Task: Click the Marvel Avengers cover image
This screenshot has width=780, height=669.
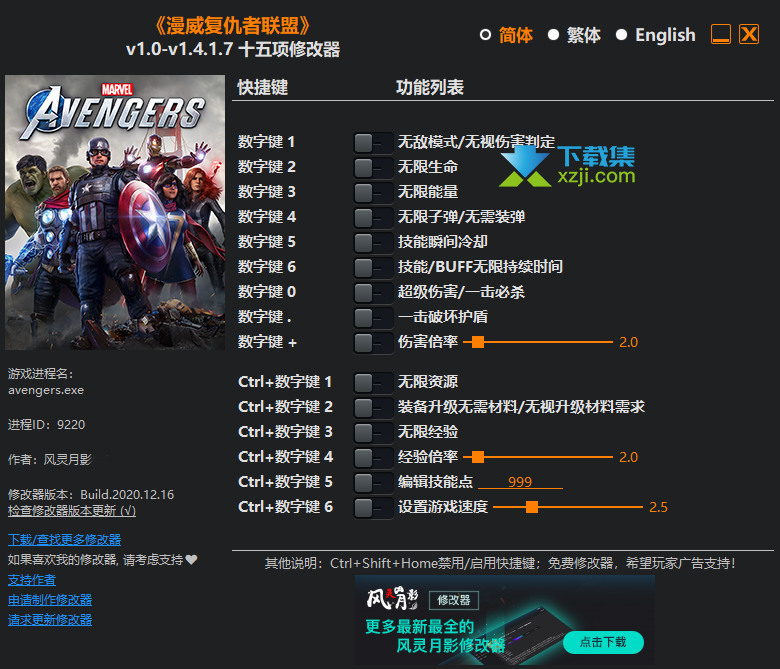Action: pos(115,212)
